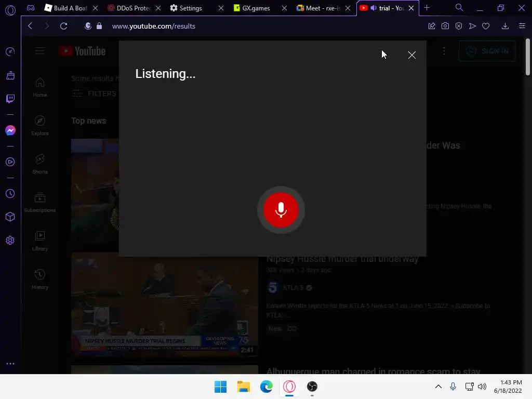Open sidebar setup three dots
Screen dimensions: 532x399
10,364
